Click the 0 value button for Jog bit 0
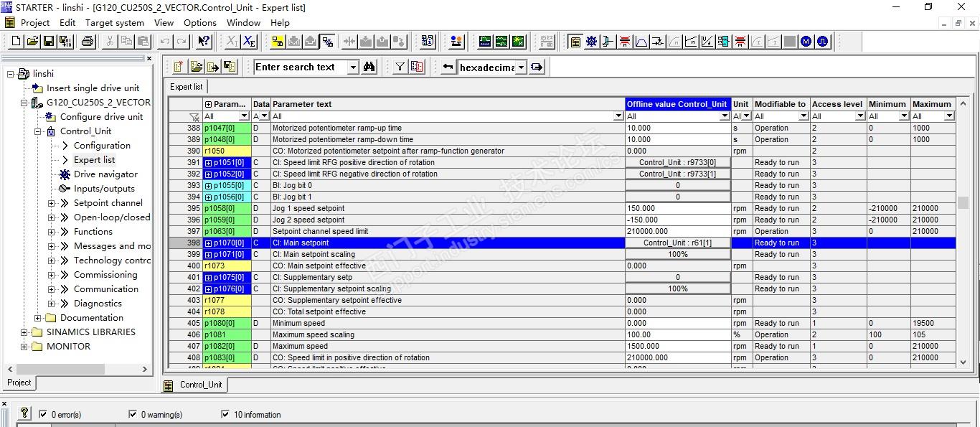Viewport: 980px width, 427px height. [x=678, y=186]
